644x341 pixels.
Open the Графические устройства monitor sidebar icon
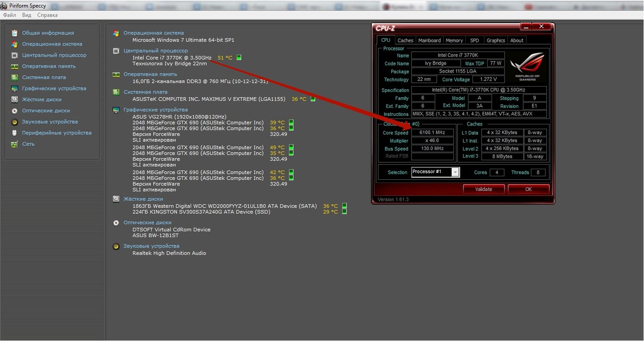tap(15, 88)
